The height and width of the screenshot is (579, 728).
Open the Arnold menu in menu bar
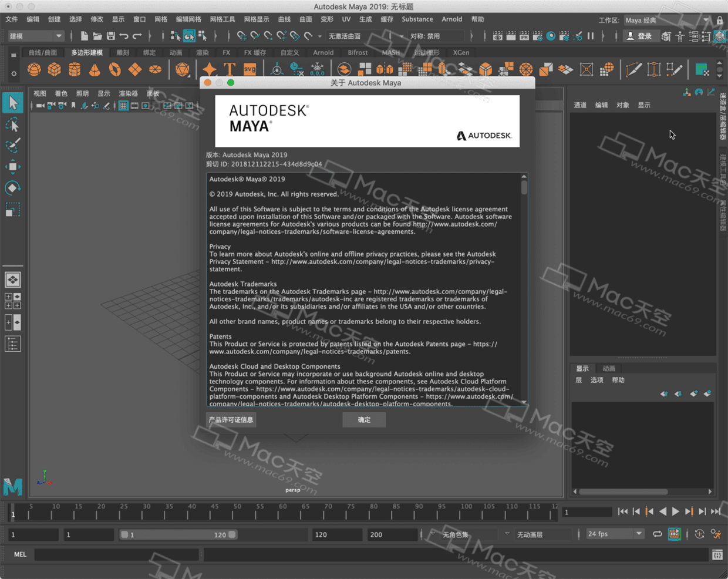tap(452, 19)
